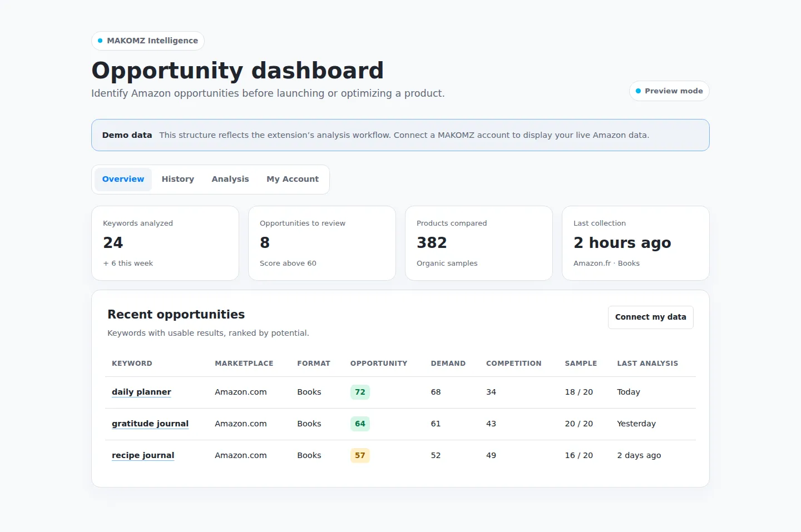Click the Last collection value 2 hours ago
The height and width of the screenshot is (532, 801).
622,243
